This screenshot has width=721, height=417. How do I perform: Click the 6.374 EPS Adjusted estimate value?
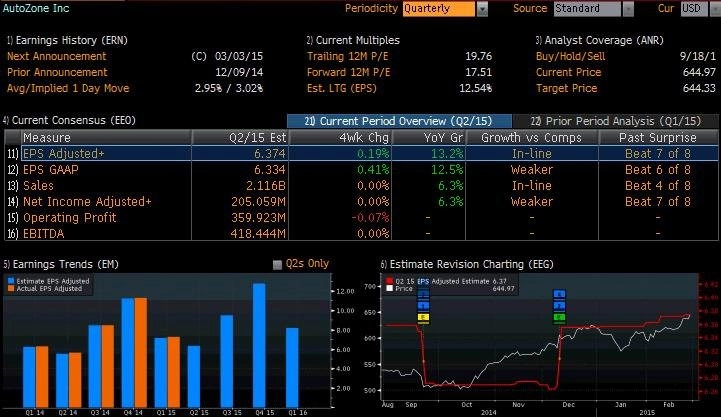click(270, 154)
